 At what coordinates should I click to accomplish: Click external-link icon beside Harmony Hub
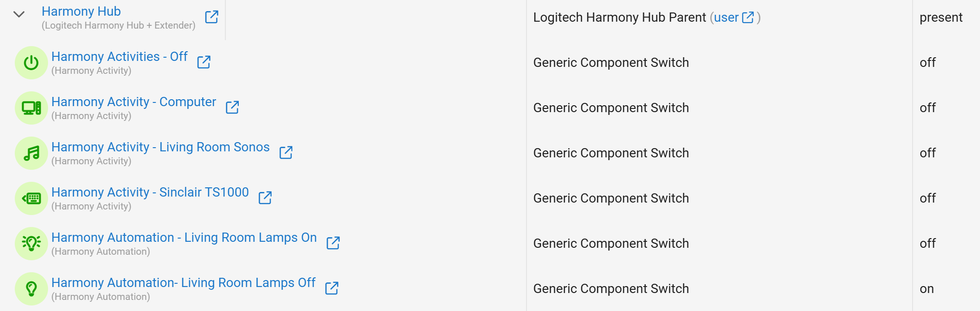click(x=212, y=17)
